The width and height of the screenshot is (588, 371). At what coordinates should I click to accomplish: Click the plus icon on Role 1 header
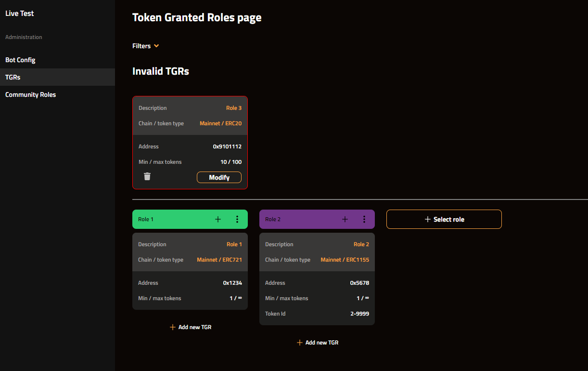(218, 219)
